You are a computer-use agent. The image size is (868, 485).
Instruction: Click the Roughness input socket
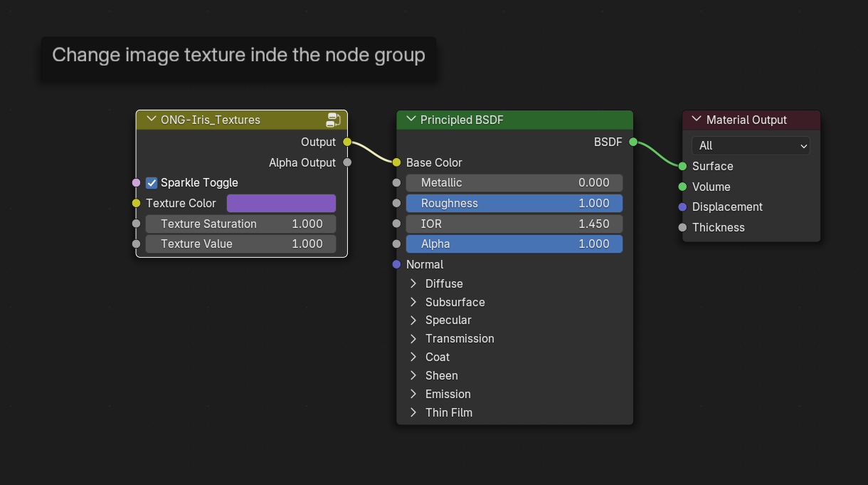pos(396,203)
